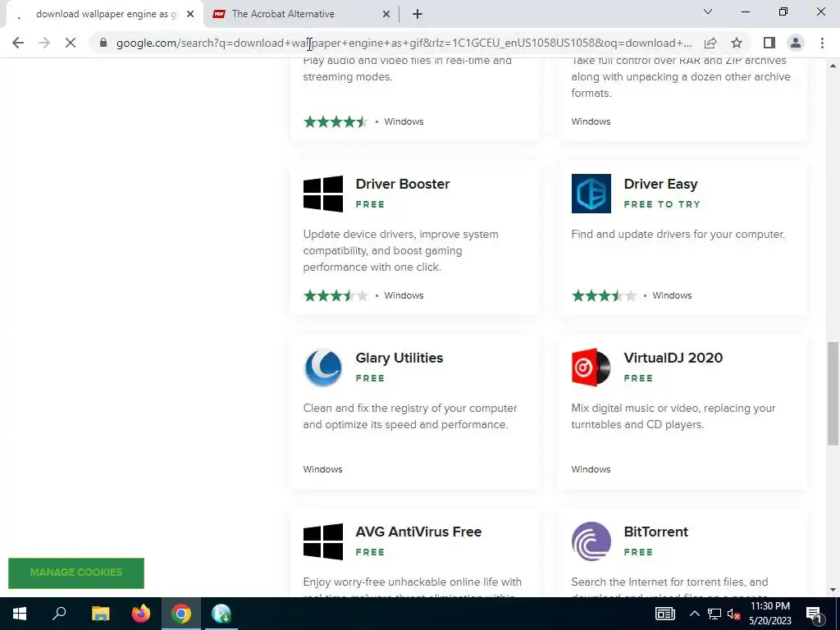Image resolution: width=840 pixels, height=630 pixels.
Task: Click the MANAGE COOKIES button
Action: [76, 573]
